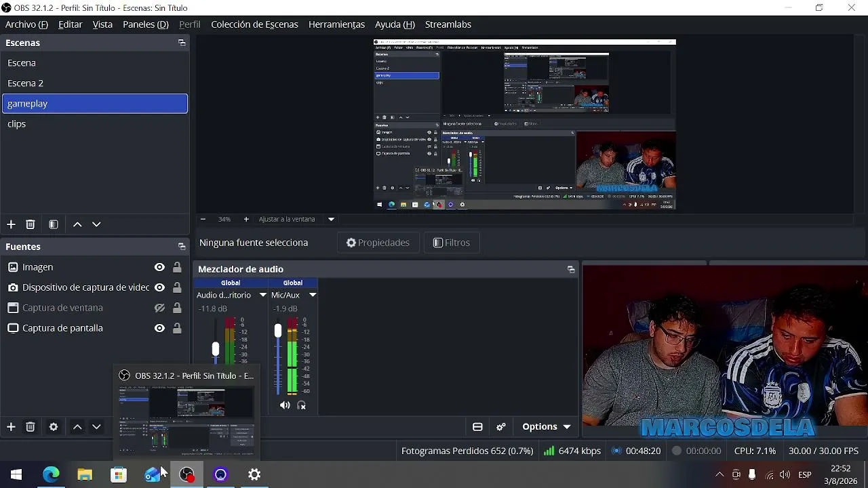The width and height of the screenshot is (868, 488).
Task: Click the Audio del escritorio volume slider
Action: (x=216, y=349)
